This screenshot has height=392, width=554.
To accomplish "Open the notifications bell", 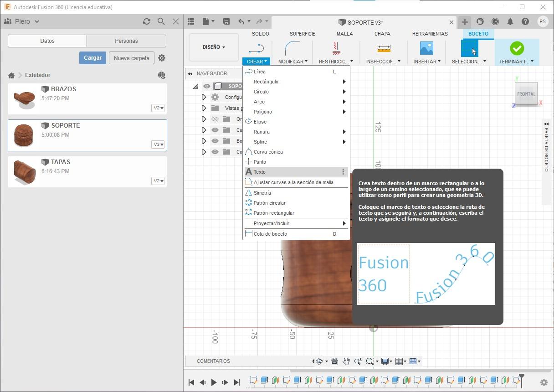I will tap(510, 21).
